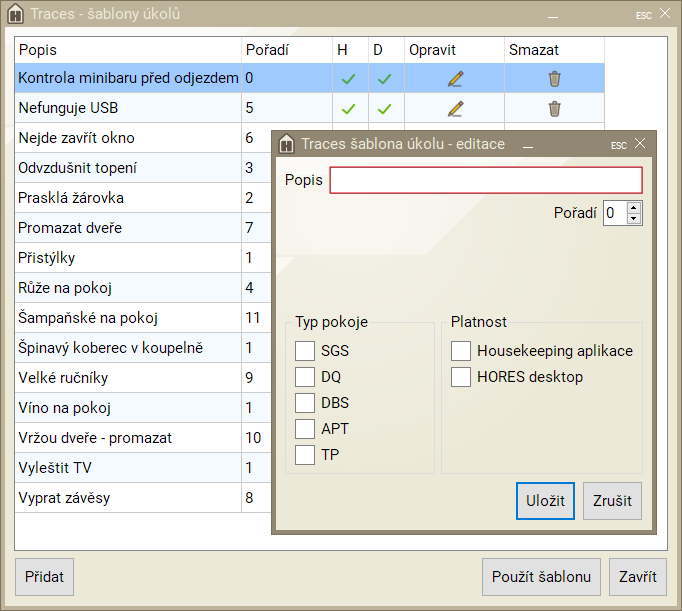The image size is (682, 611).
Task: Increase Pořadí value with up arrow
Action: (x=635, y=207)
